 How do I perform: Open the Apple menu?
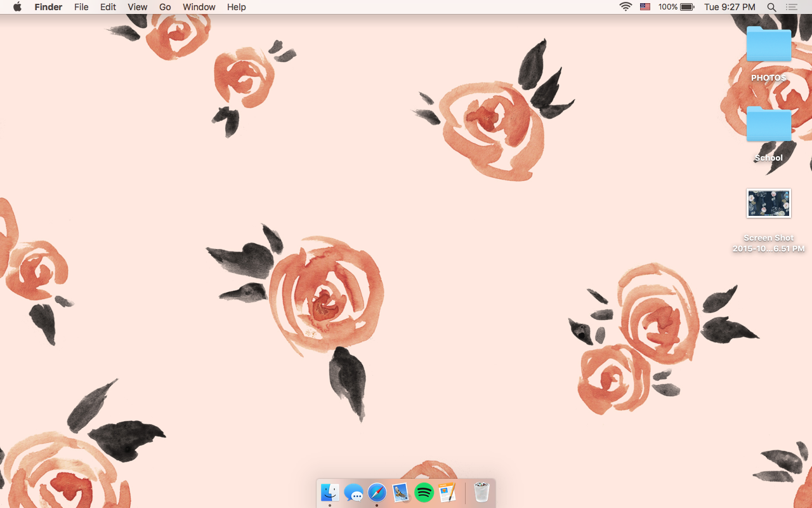(x=17, y=7)
